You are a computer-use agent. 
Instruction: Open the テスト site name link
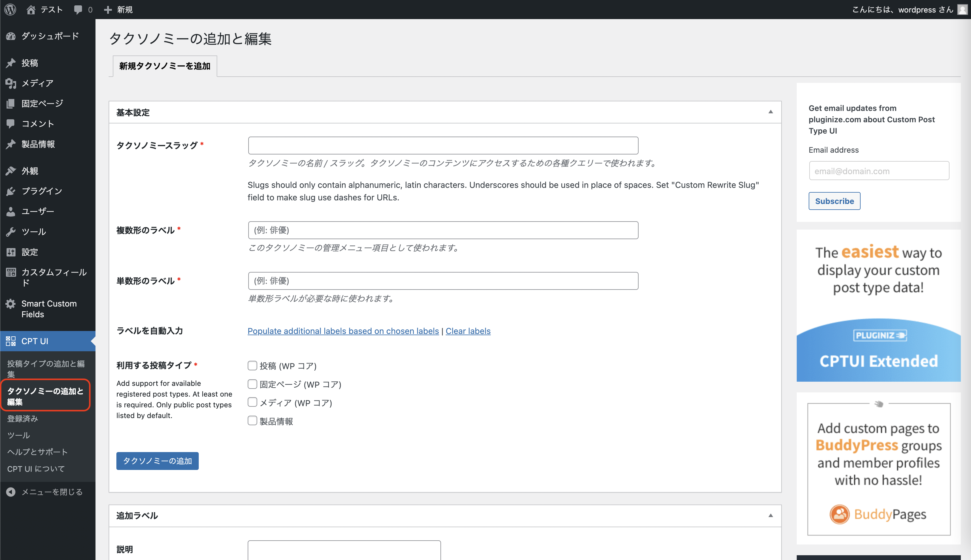52,10
